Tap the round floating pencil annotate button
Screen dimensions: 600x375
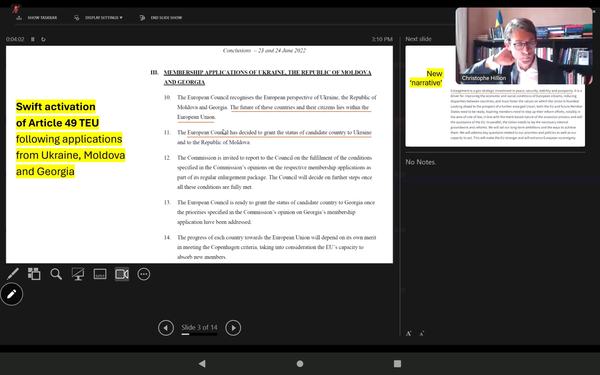[x=11, y=294]
